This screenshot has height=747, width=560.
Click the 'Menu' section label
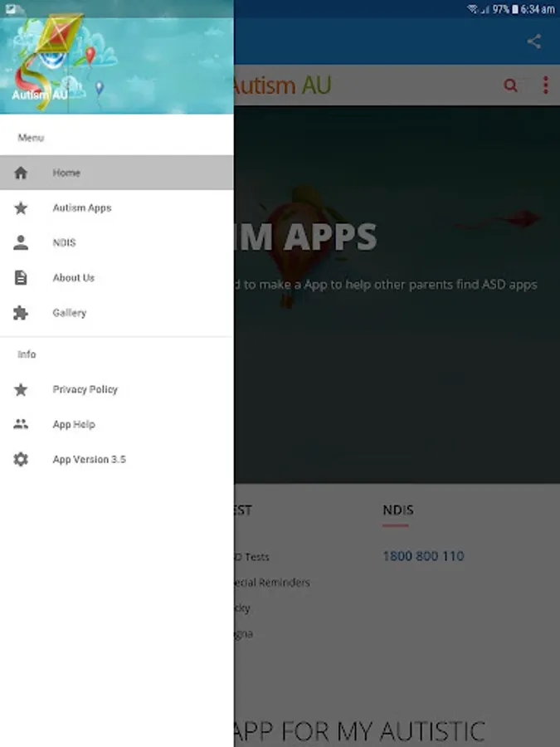[x=31, y=138]
